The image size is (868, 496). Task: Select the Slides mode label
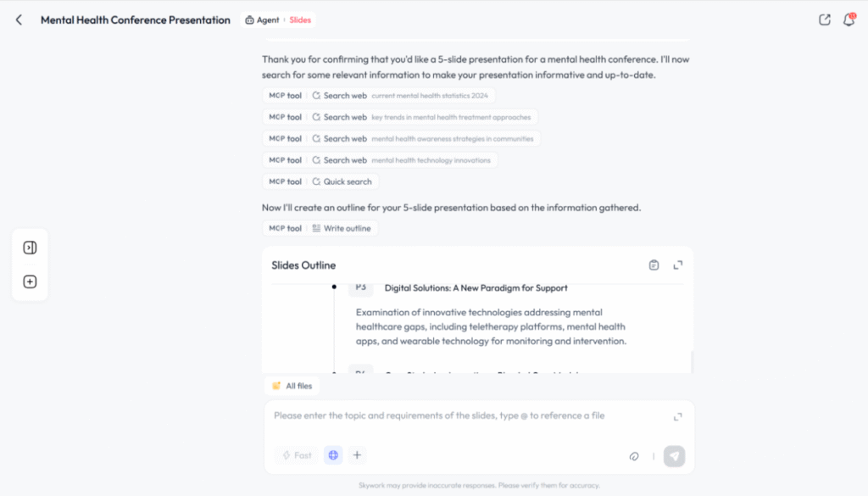coord(300,20)
